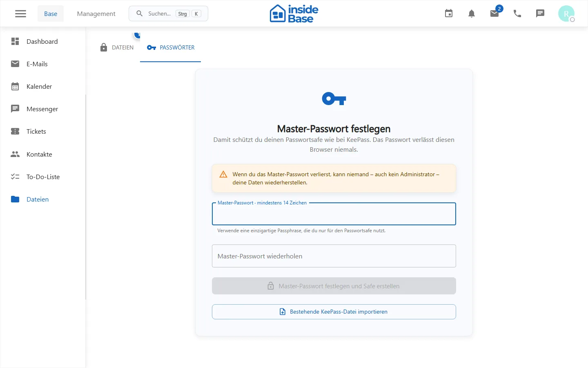Screen dimensions: 588x368
Task: Open Tickets in sidebar
Action: coord(43,131)
